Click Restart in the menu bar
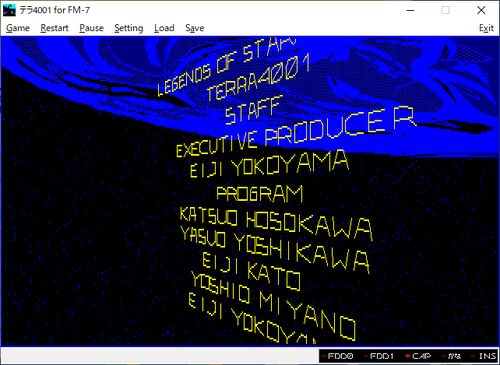This screenshot has width=500, height=365. [x=54, y=28]
